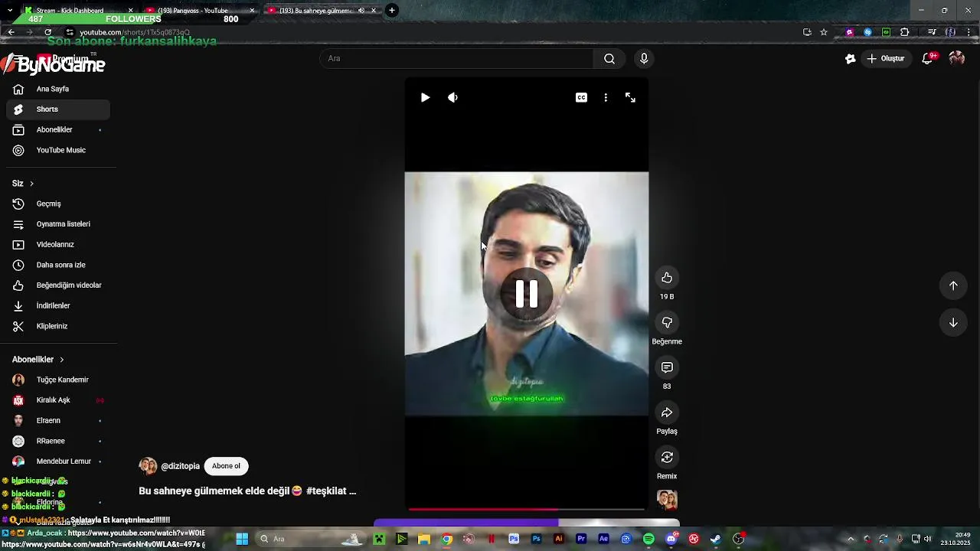
Task: Open the @dizitopia channel link
Action: pyautogui.click(x=180, y=466)
